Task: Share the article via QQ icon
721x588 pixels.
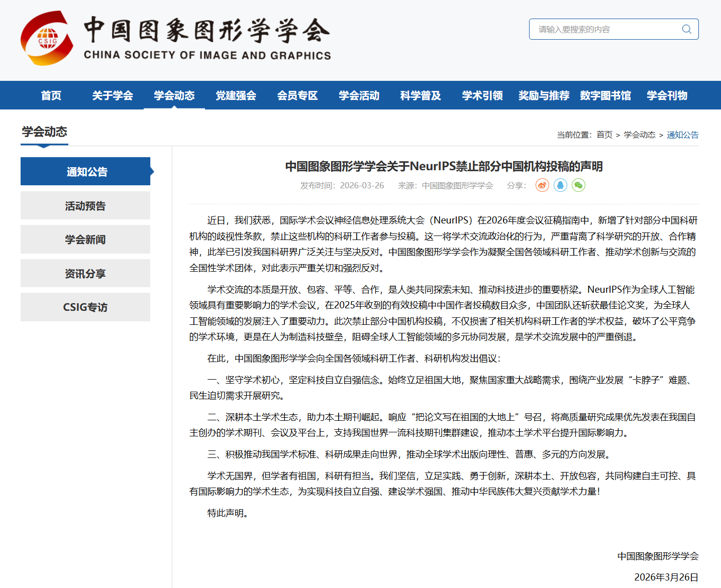Action: pos(560,185)
